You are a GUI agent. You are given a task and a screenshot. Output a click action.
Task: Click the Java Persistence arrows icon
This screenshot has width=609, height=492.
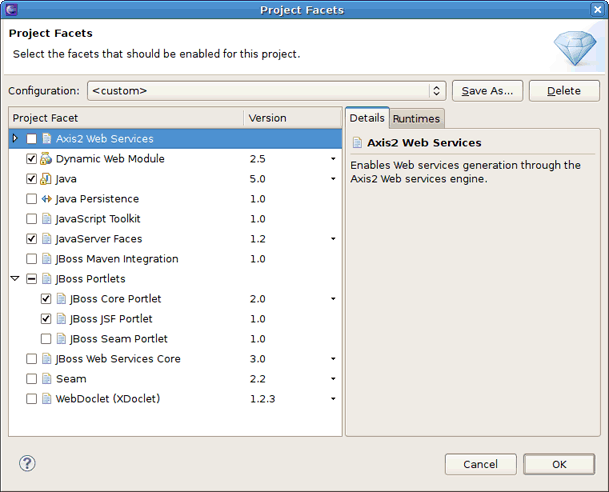pos(46,199)
